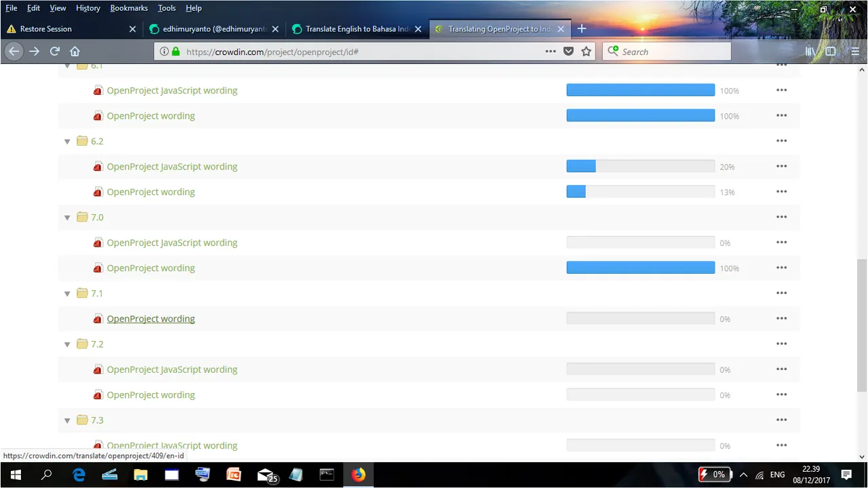The image size is (868, 488).
Task: Click 13% progress bar for 6.2 wording
Action: coord(640,192)
